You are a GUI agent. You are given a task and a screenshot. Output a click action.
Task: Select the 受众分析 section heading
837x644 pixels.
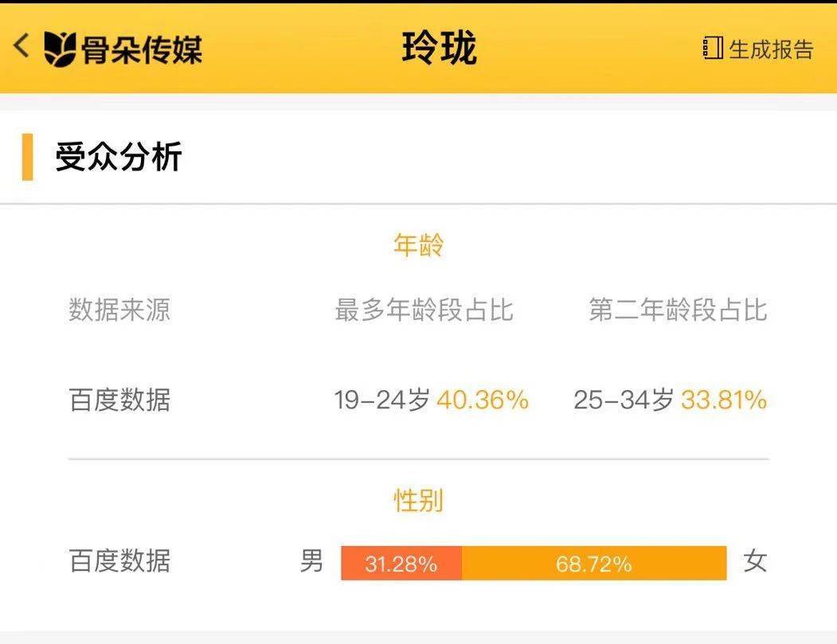(x=119, y=157)
